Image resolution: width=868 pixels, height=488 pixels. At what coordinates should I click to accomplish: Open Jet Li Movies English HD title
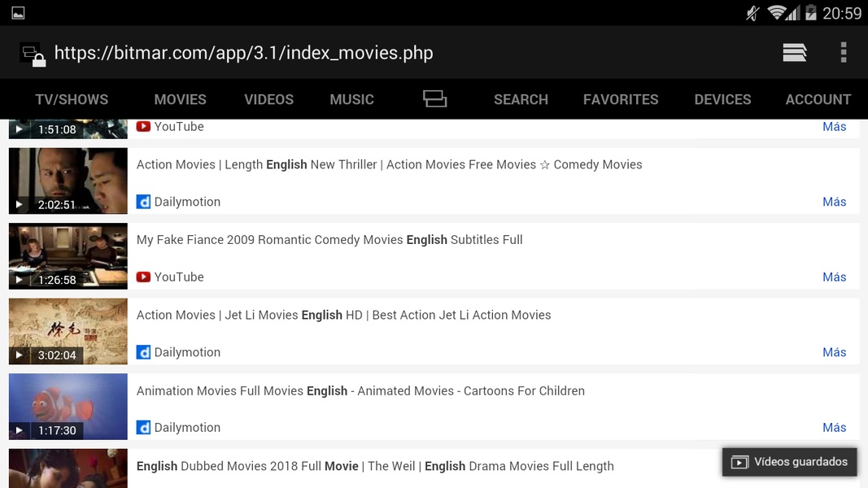point(344,316)
